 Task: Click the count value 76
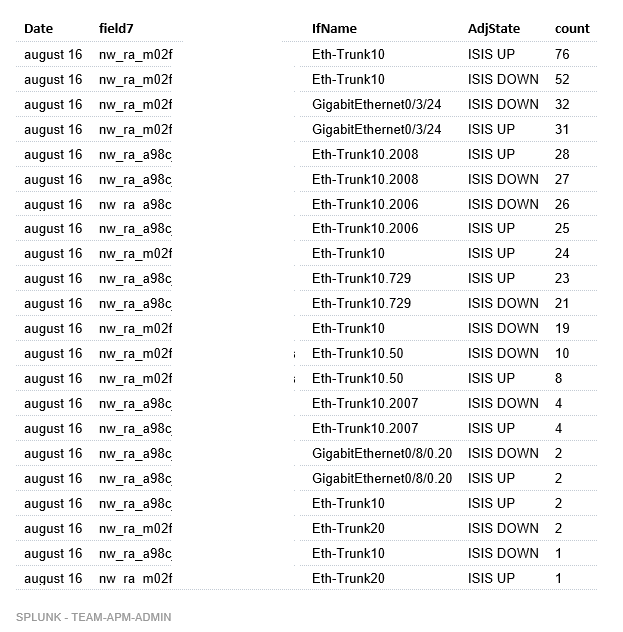pyautogui.click(x=562, y=54)
